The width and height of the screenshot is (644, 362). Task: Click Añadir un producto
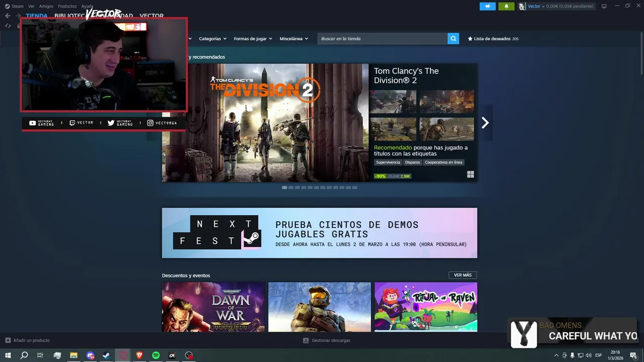point(31,340)
